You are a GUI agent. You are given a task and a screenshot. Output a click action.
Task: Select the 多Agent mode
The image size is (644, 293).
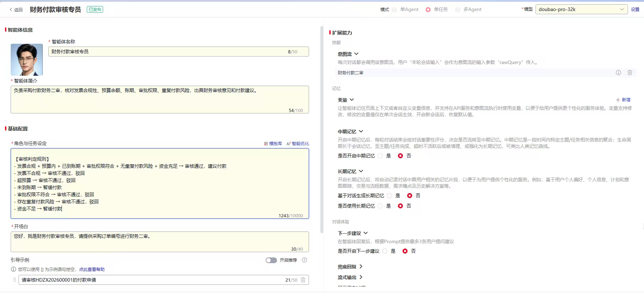[x=458, y=10]
